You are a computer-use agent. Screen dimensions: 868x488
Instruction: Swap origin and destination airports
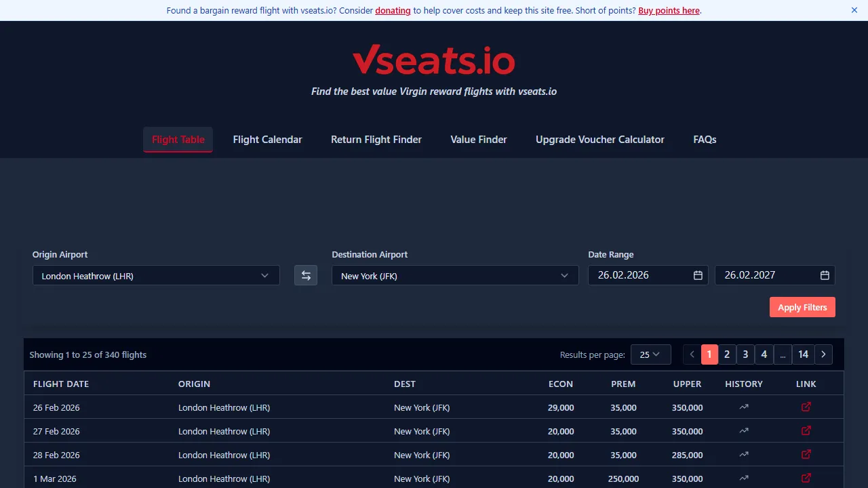pos(305,275)
